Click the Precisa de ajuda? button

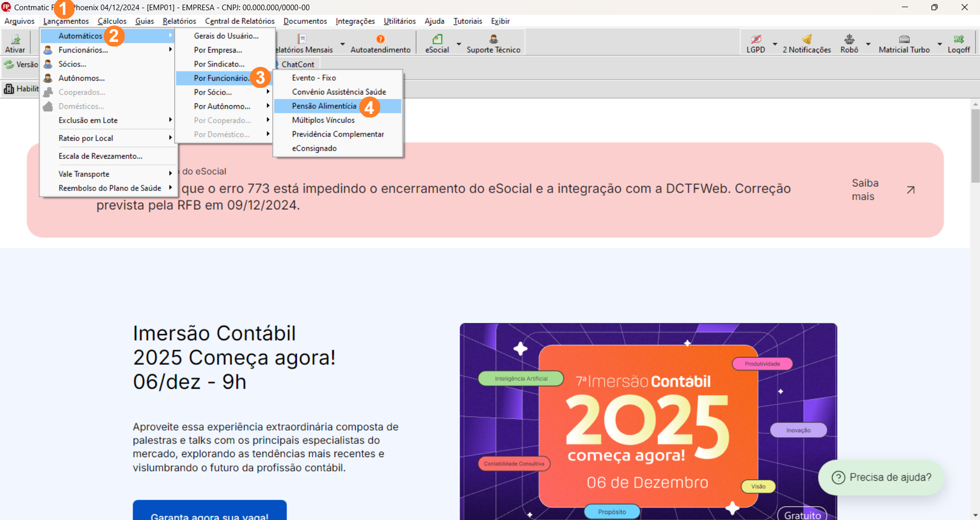[881, 478]
